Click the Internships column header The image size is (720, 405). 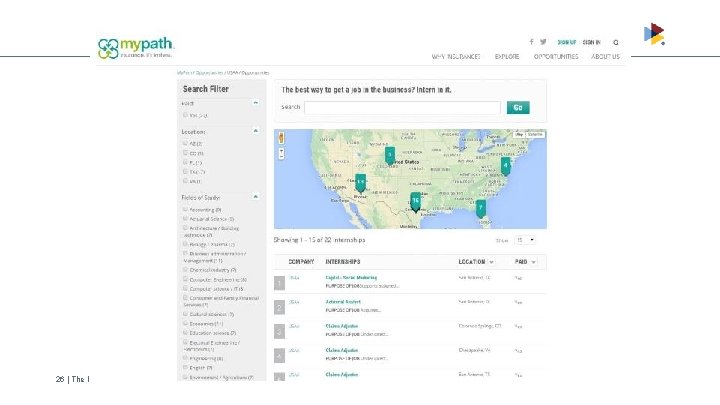pyautogui.click(x=343, y=262)
